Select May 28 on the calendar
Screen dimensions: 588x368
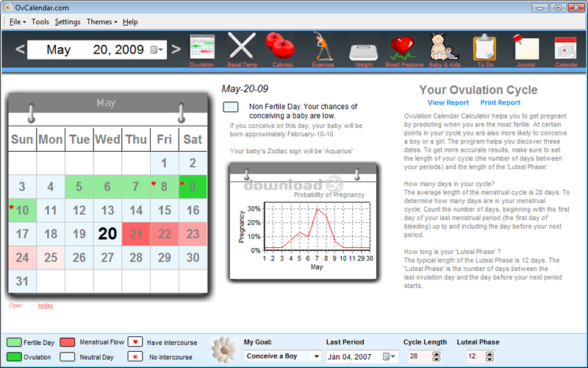pos(136,258)
